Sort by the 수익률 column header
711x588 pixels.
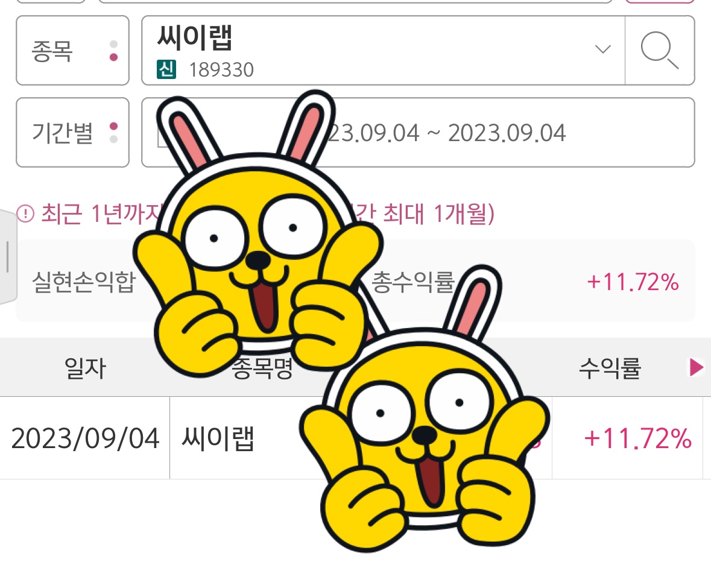coord(610,368)
